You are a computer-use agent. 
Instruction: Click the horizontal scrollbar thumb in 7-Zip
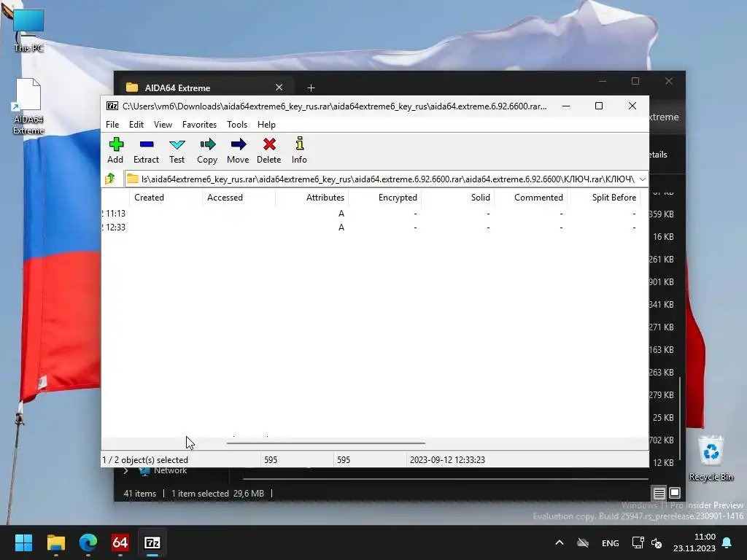326,443
